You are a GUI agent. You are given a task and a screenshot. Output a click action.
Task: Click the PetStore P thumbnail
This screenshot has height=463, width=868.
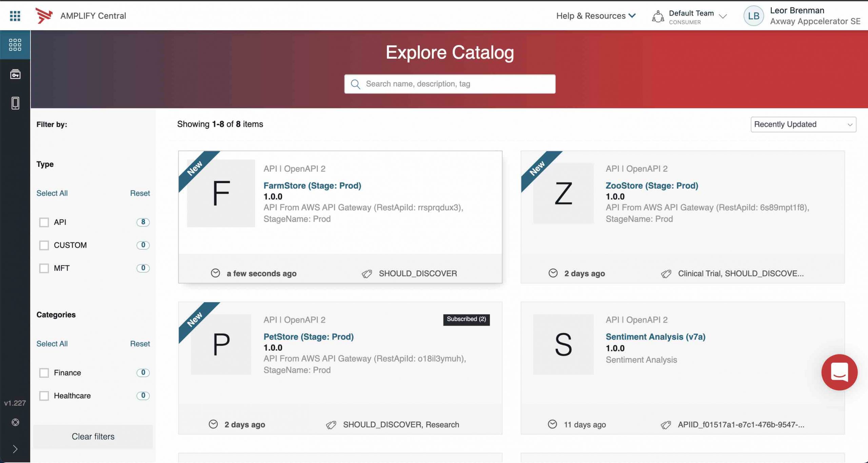pos(221,345)
